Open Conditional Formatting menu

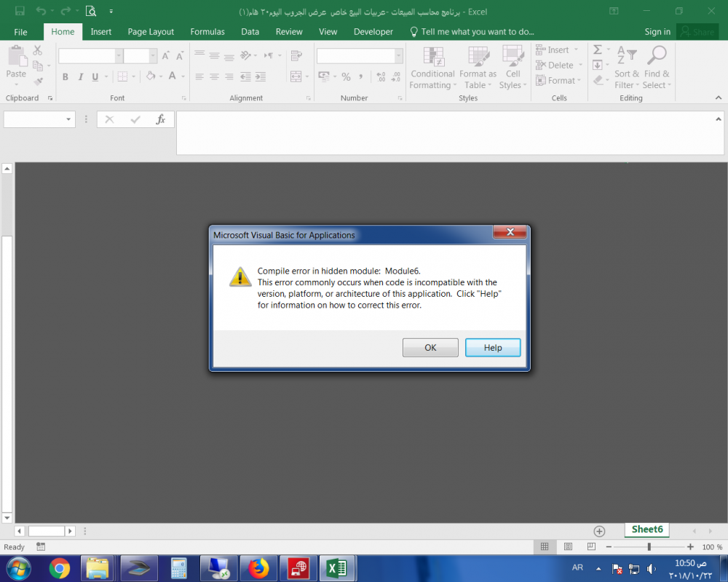432,68
